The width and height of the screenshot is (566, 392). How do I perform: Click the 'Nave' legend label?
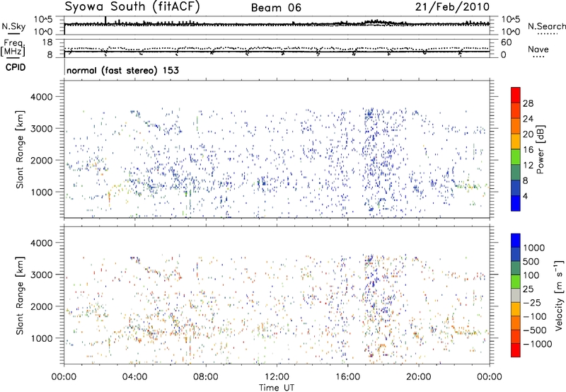click(x=538, y=49)
